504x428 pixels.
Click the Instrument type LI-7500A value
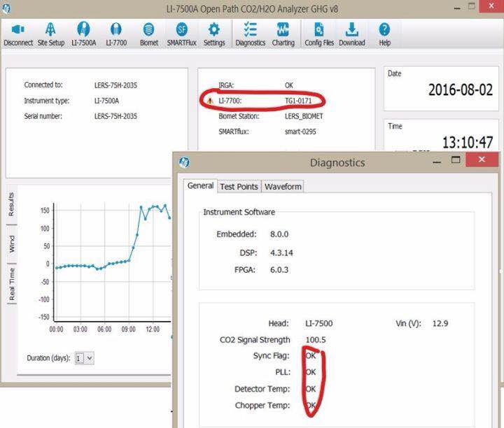click(106, 101)
